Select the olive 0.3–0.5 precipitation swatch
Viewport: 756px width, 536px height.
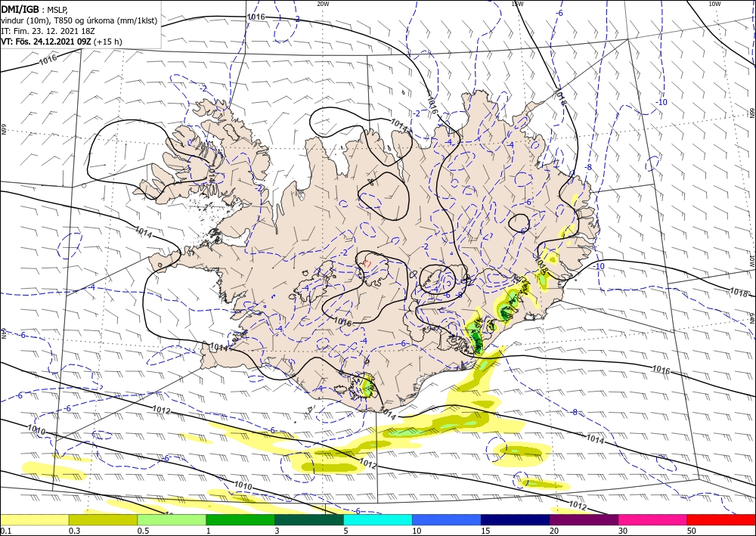[x=103, y=519]
